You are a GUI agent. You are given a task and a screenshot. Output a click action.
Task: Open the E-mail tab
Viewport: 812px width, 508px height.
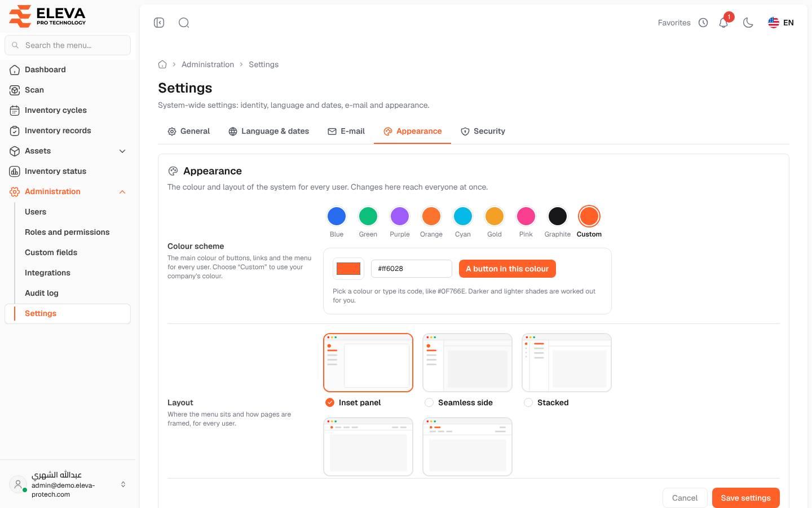[x=346, y=132]
